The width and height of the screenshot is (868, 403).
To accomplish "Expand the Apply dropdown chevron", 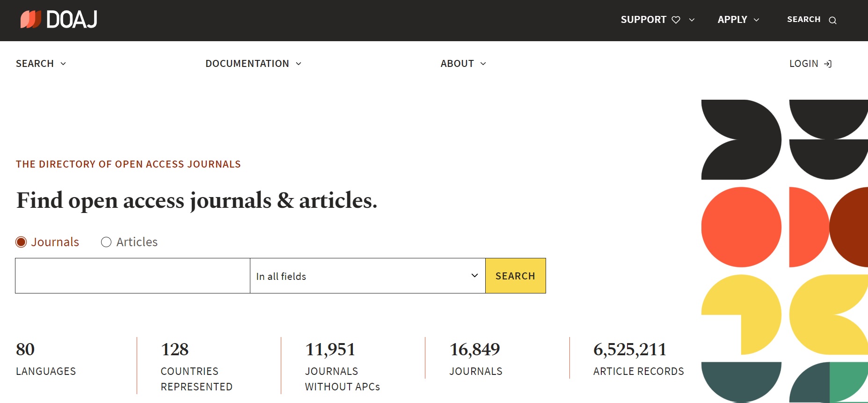I will click(756, 20).
